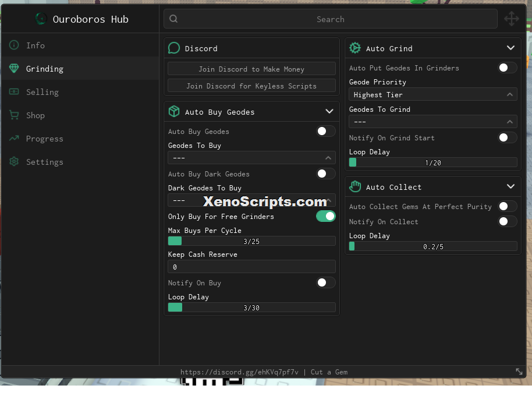Select the Grinding tab
Viewport: 532px width, 403px height.
click(x=80, y=68)
